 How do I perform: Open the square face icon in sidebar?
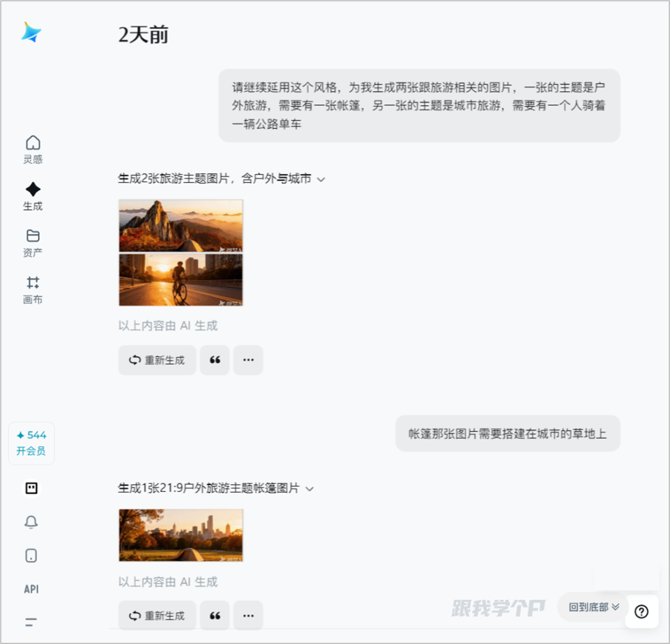31,488
